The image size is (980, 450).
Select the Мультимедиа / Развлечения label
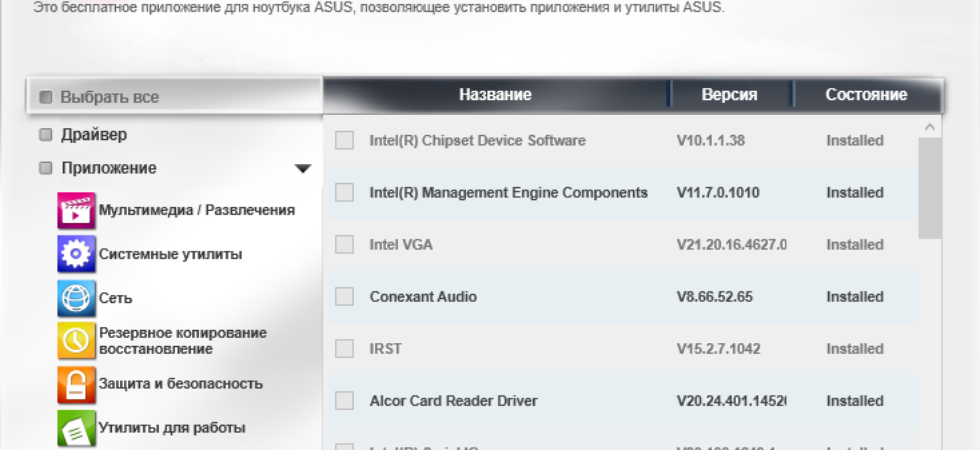(197, 210)
